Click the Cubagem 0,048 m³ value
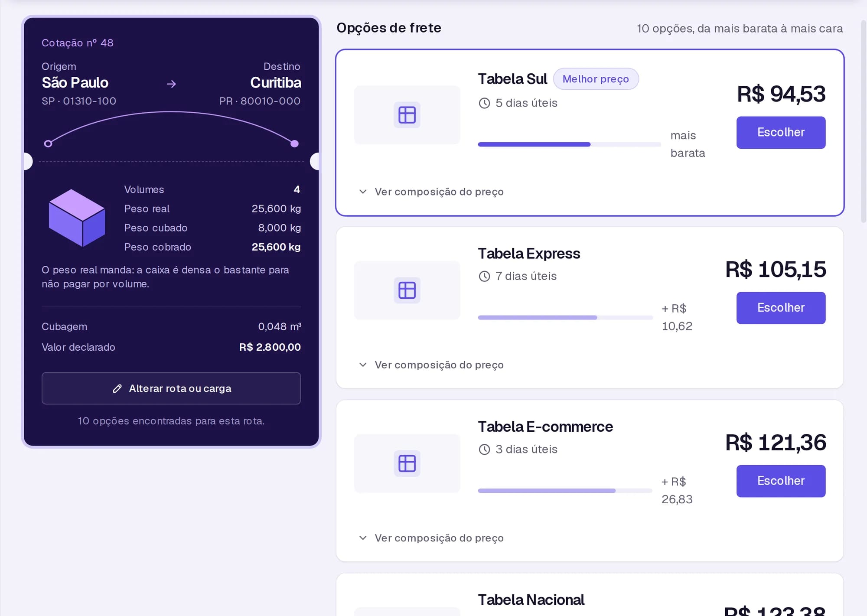The width and height of the screenshot is (867, 616). click(280, 326)
